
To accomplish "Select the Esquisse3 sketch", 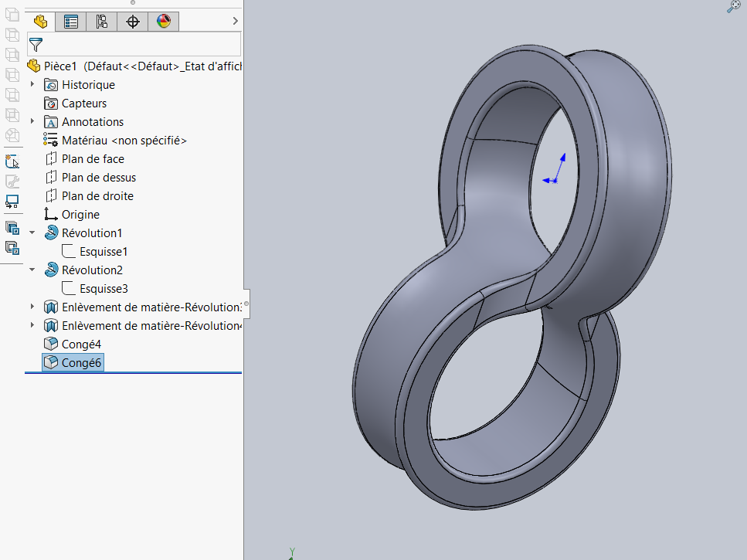I will 104,288.
